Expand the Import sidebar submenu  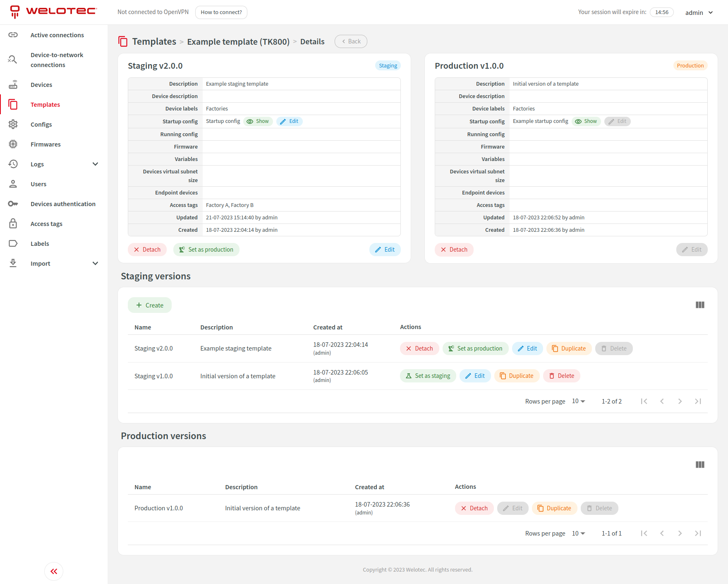coord(95,264)
